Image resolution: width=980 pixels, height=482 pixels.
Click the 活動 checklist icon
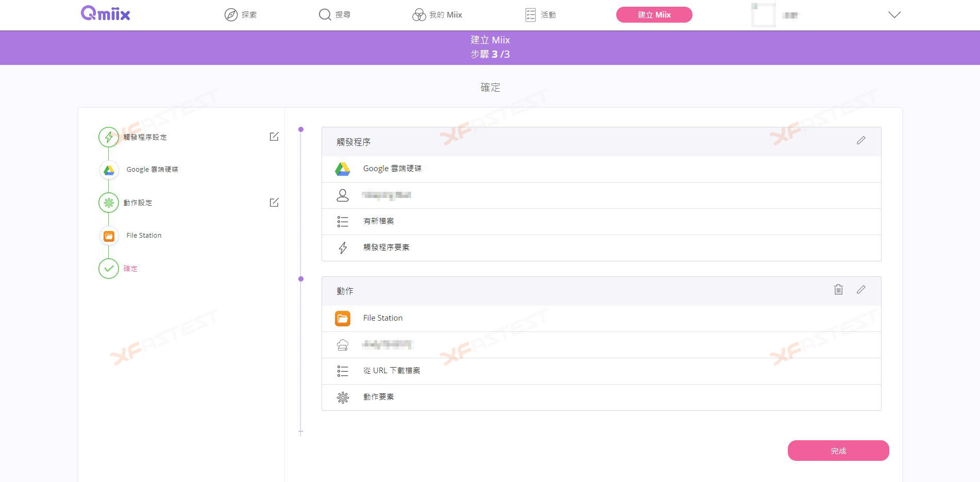(x=531, y=15)
